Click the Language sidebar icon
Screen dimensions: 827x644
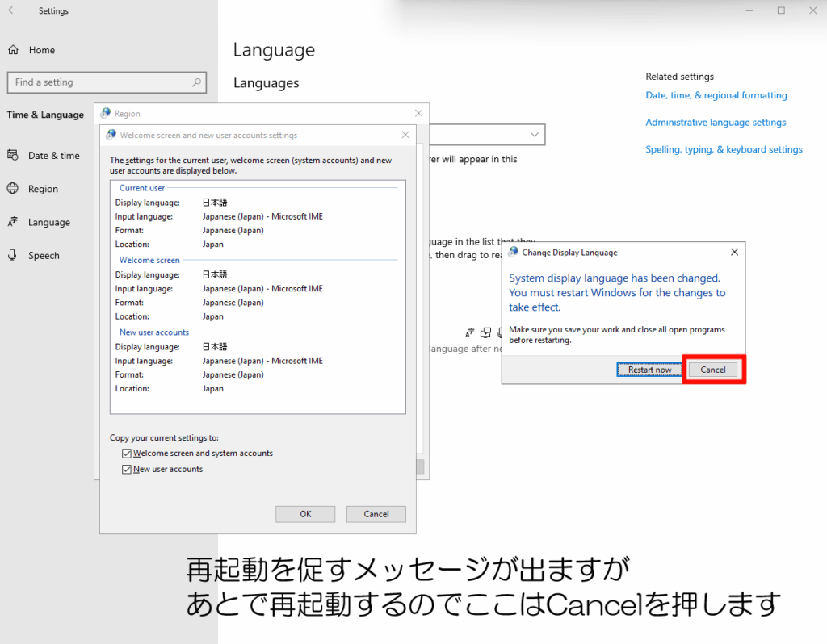(x=13, y=223)
